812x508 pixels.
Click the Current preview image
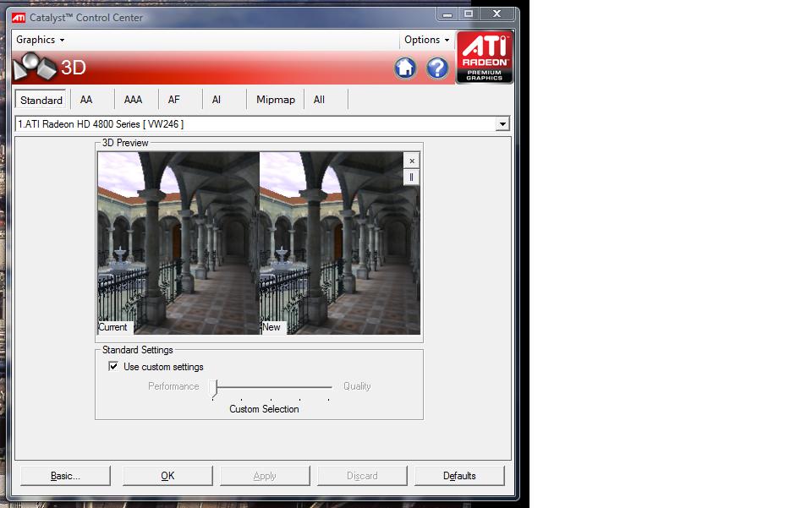coord(178,243)
